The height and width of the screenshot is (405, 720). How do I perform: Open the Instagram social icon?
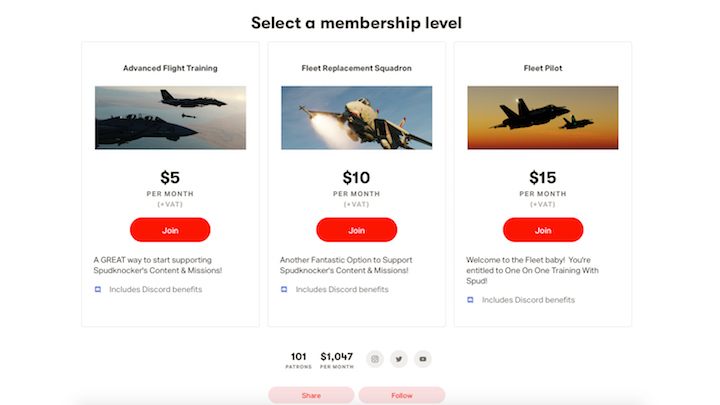(375, 359)
